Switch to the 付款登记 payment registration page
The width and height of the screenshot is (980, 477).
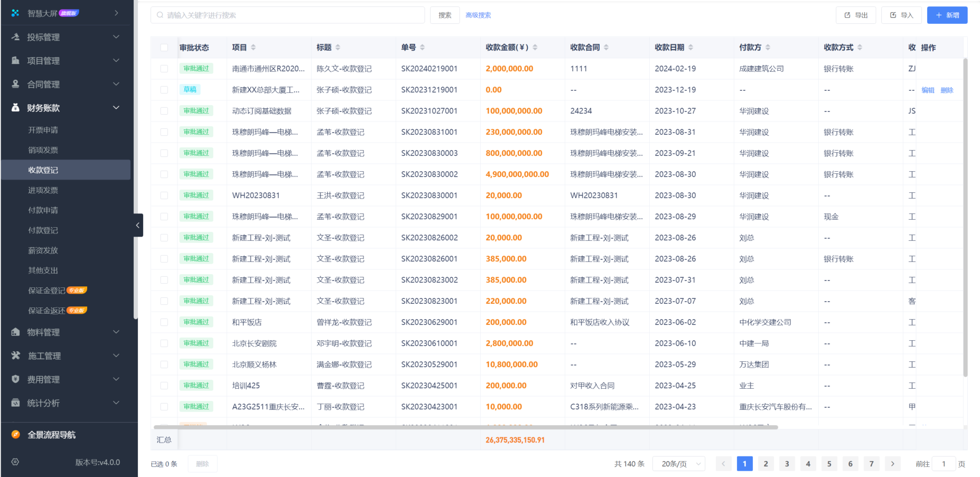coord(43,230)
